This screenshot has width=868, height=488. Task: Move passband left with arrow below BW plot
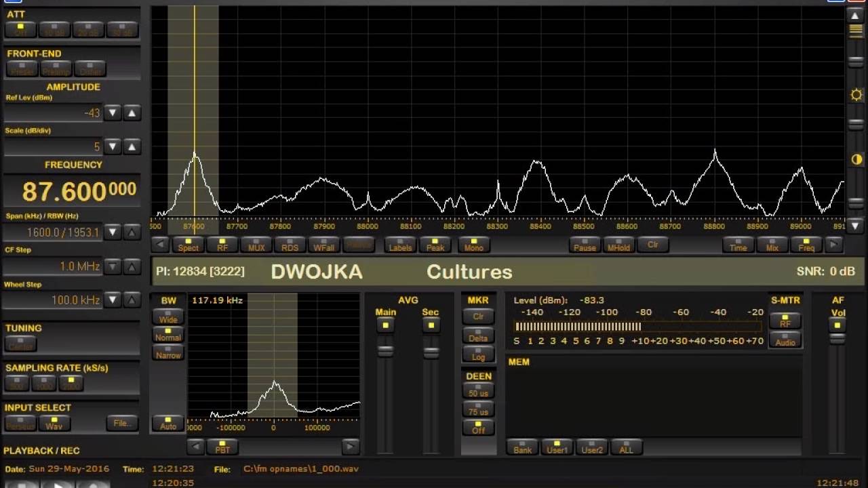(196, 447)
